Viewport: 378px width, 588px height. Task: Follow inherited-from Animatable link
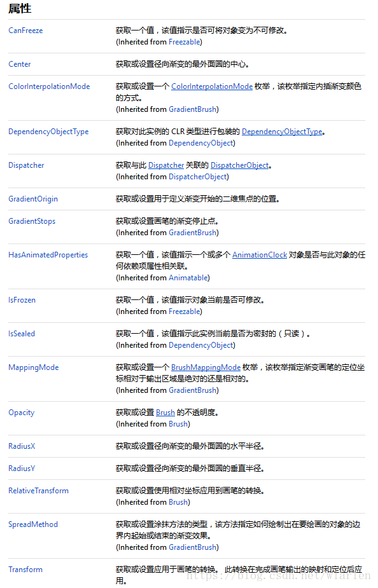pos(188,278)
